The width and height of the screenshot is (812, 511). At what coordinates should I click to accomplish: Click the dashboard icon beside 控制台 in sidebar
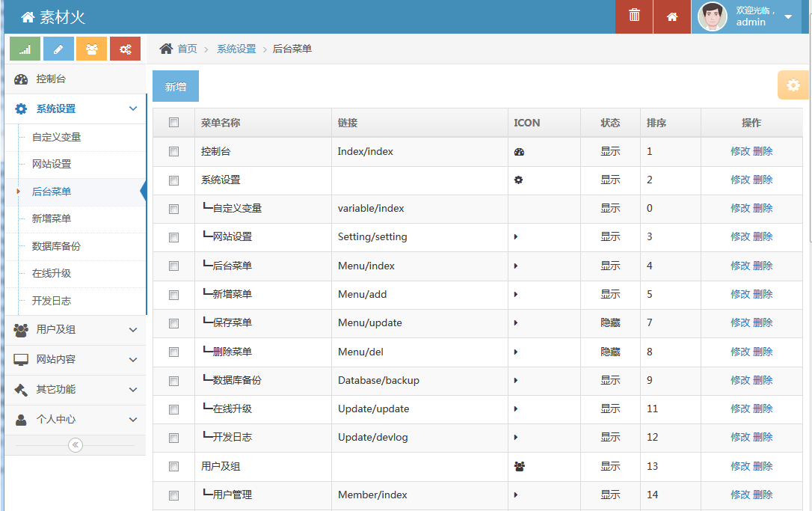point(21,79)
